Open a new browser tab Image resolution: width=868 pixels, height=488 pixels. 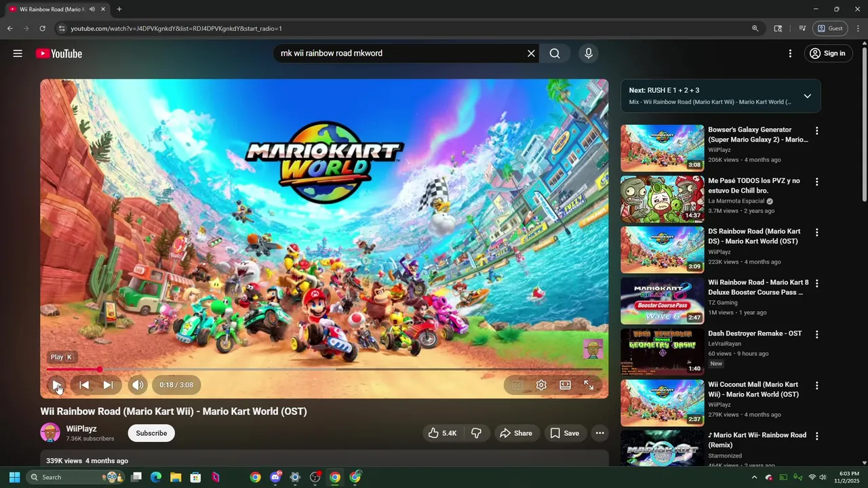(x=119, y=9)
